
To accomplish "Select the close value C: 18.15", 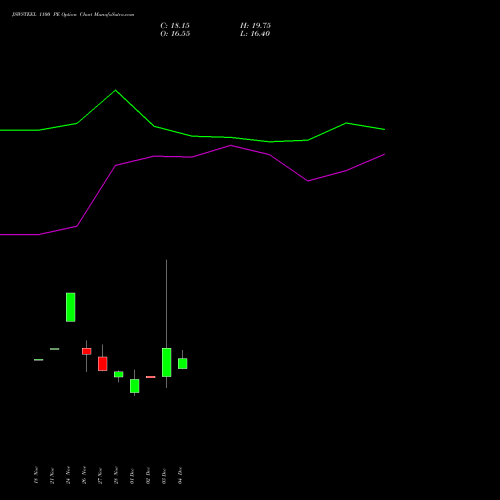I will (x=175, y=26).
